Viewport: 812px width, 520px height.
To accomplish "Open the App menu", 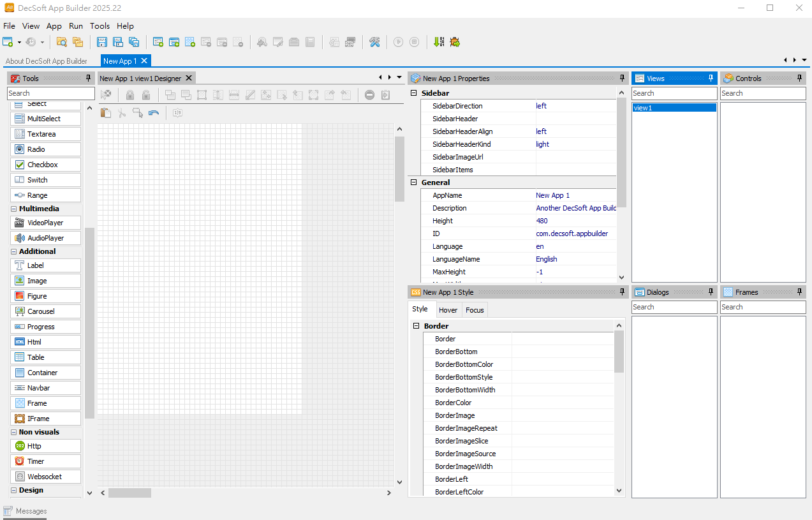I will click(54, 26).
